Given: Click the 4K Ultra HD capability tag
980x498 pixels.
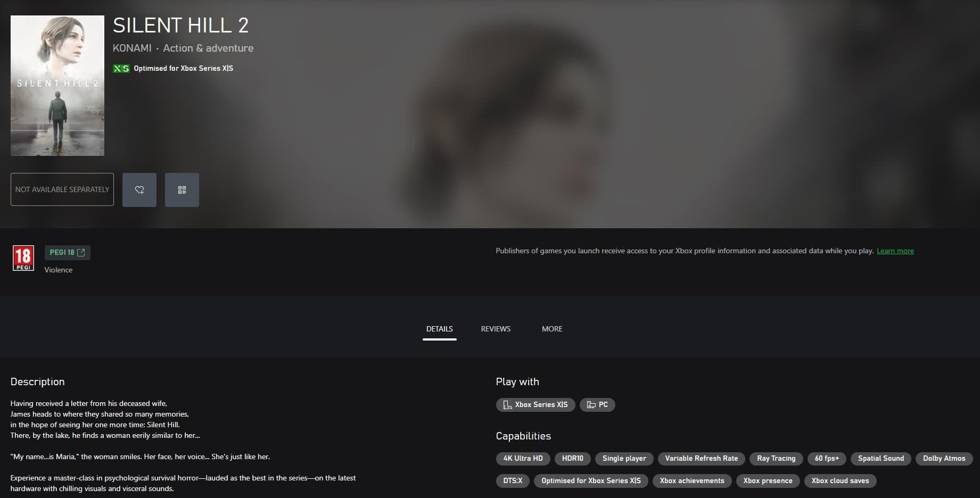Looking at the screenshot, I should click(x=523, y=459).
